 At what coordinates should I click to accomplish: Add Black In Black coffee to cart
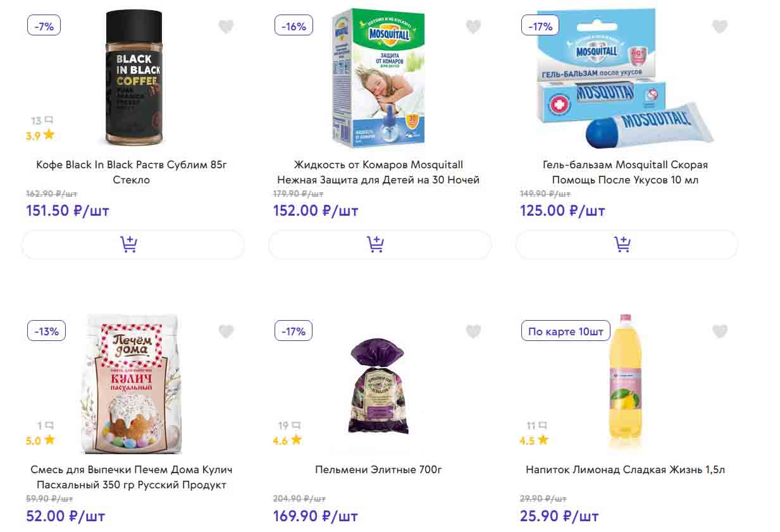(x=133, y=245)
